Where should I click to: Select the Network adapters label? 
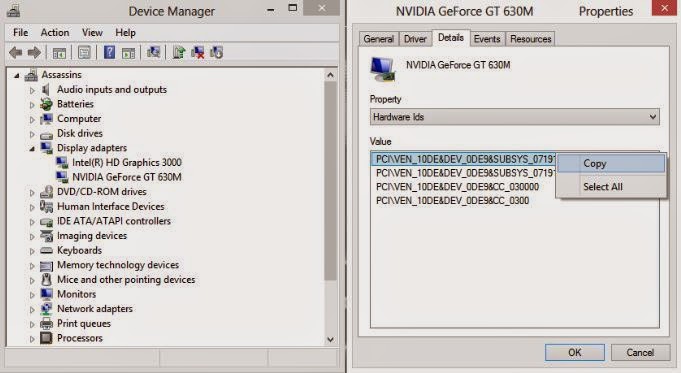[95, 309]
